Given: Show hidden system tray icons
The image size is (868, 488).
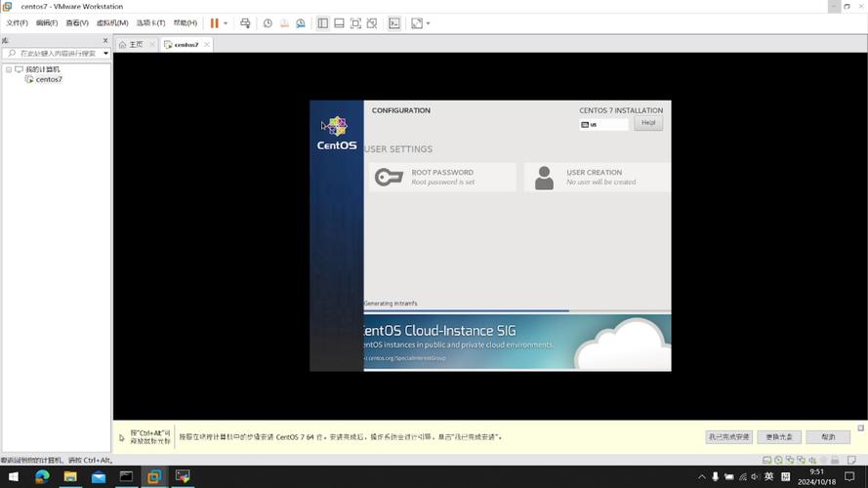Looking at the screenshot, I should coord(702,476).
